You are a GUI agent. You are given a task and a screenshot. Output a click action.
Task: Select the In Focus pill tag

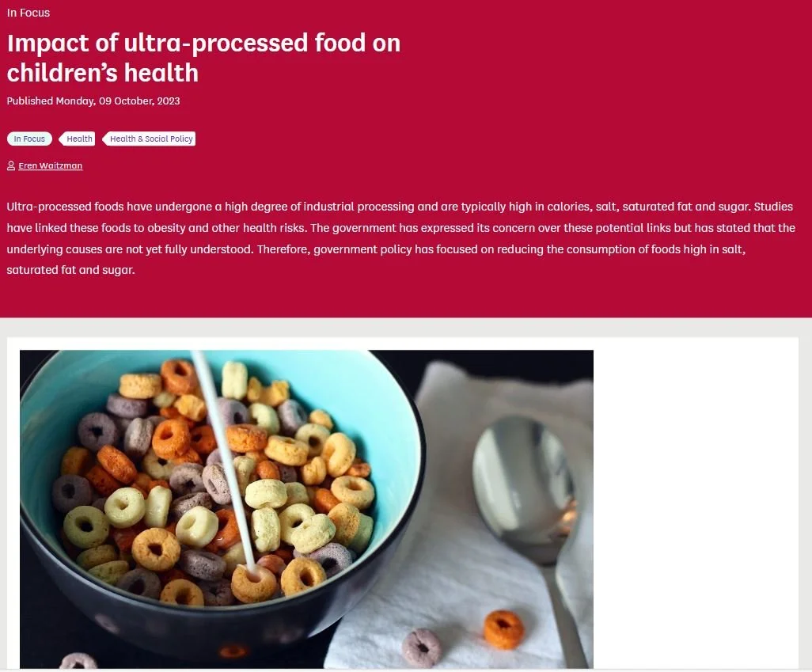click(x=29, y=139)
